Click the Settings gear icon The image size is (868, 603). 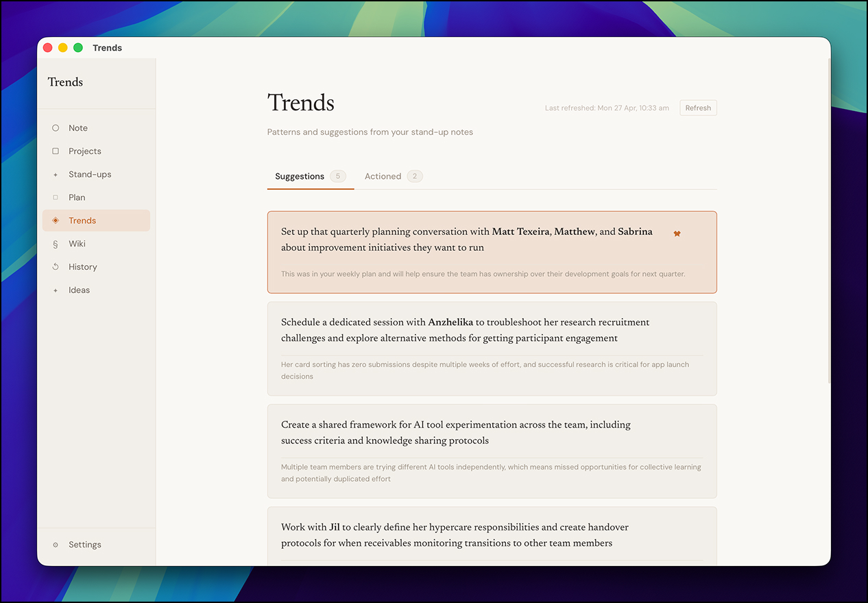[56, 545]
